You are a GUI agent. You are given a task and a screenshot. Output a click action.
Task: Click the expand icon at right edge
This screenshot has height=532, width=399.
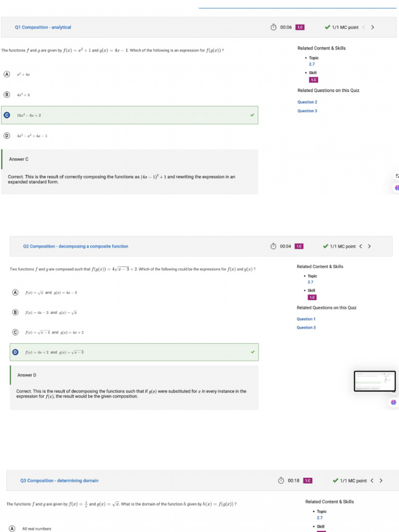coord(397,176)
